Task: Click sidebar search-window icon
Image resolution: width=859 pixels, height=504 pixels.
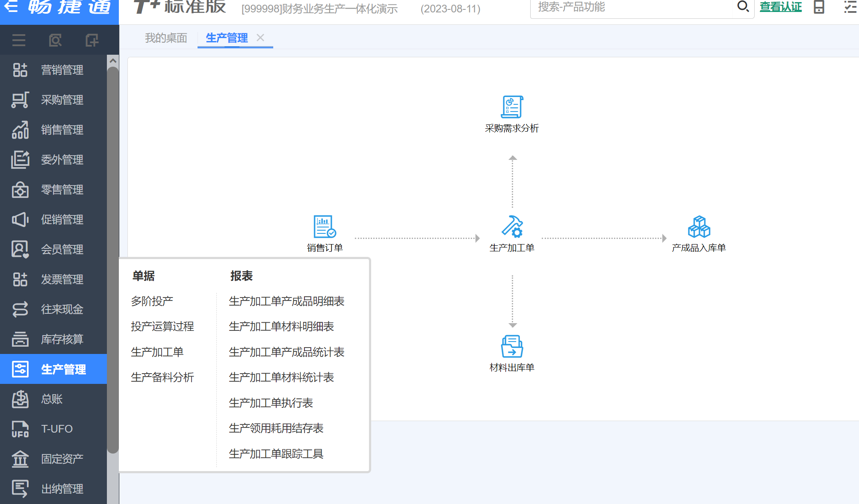Action: pyautogui.click(x=55, y=40)
